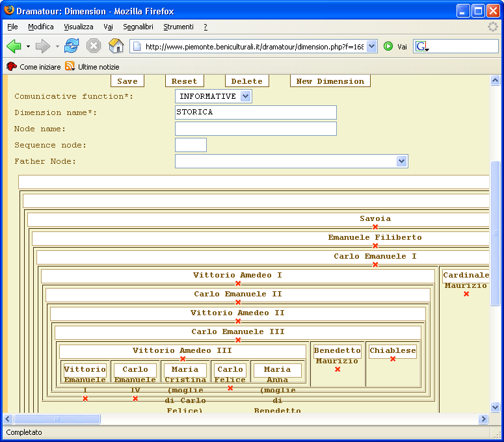The width and height of the screenshot is (504, 442).
Task: Click the Reset button
Action: [184, 81]
